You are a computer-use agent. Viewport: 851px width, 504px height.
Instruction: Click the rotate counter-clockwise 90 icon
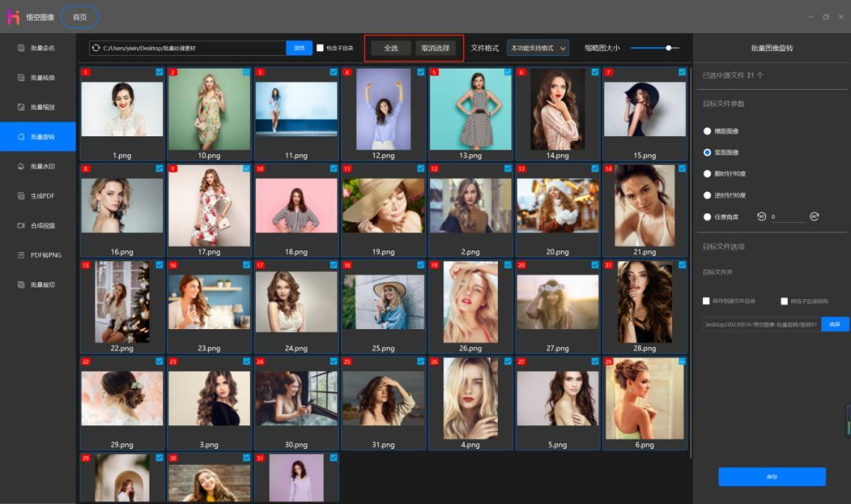(x=761, y=217)
